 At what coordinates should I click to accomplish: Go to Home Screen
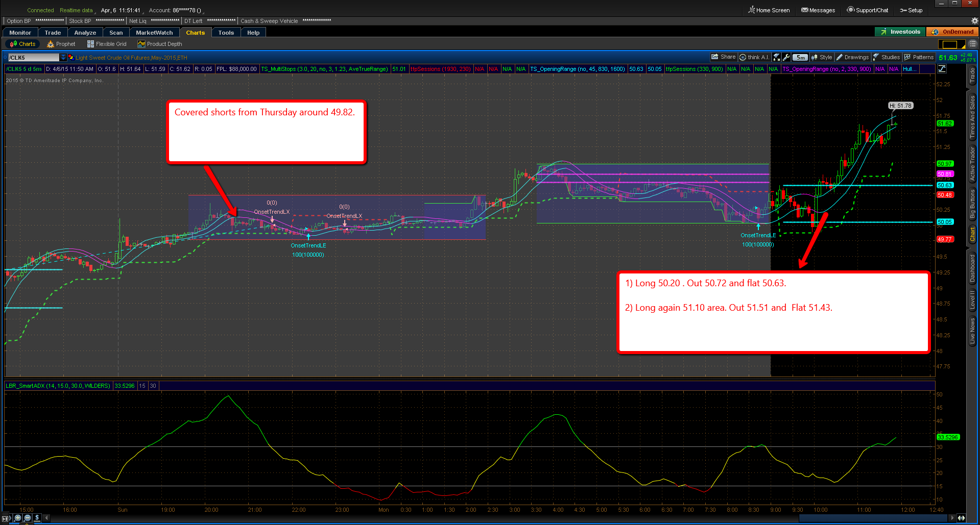click(x=769, y=10)
